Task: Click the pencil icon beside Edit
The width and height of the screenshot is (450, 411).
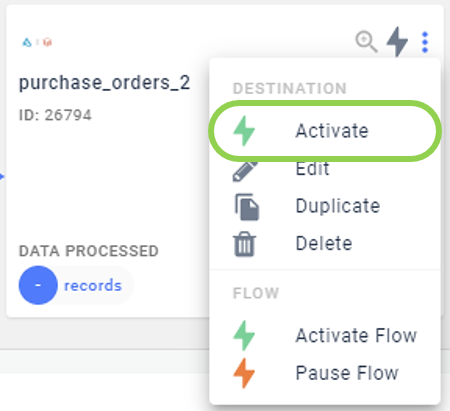Action: [x=245, y=171]
